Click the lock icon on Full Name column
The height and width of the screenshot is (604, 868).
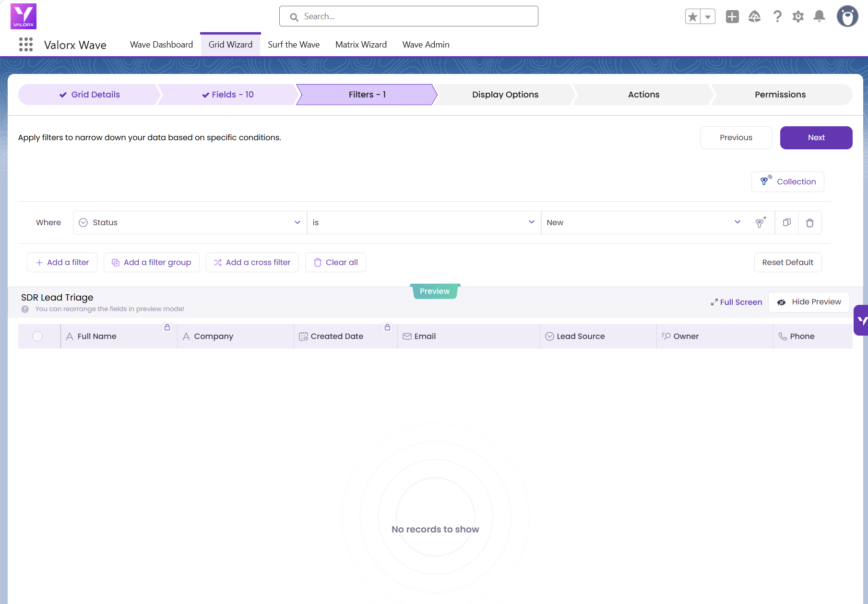[x=167, y=327]
